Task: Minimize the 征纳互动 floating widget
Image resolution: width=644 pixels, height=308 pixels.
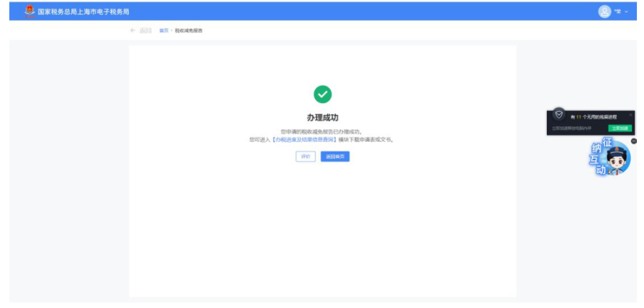Action: point(634,141)
